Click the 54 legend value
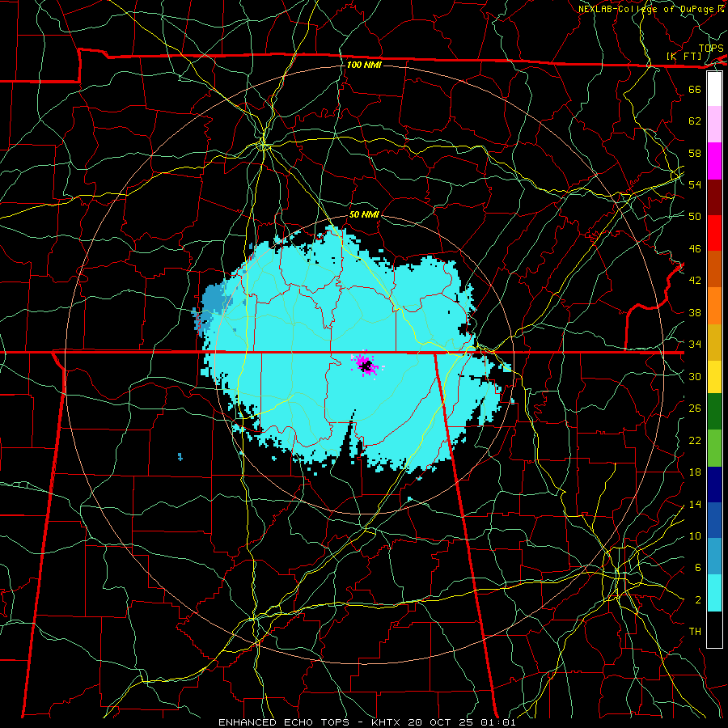728x728 pixels. (x=695, y=184)
